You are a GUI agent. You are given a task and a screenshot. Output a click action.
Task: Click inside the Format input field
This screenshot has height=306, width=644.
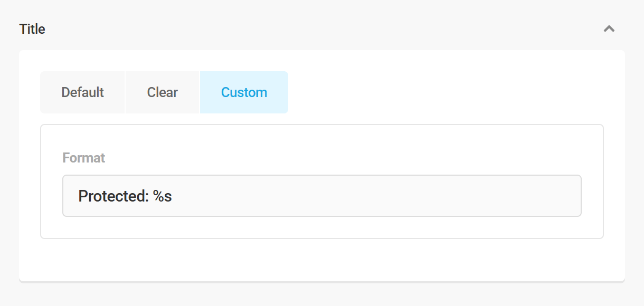[321, 195]
